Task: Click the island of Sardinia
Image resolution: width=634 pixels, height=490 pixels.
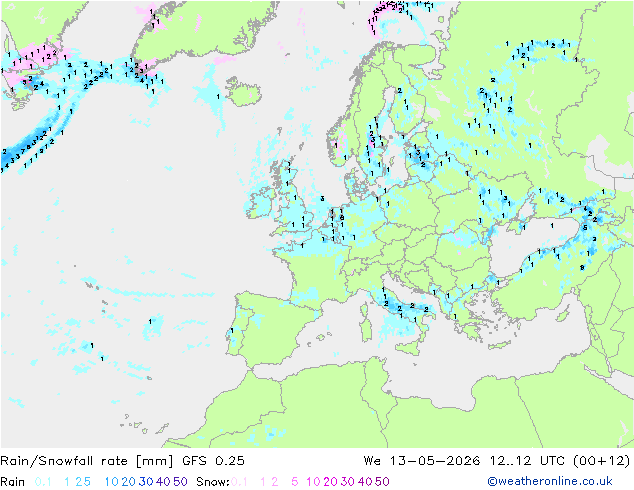Action: (366, 330)
